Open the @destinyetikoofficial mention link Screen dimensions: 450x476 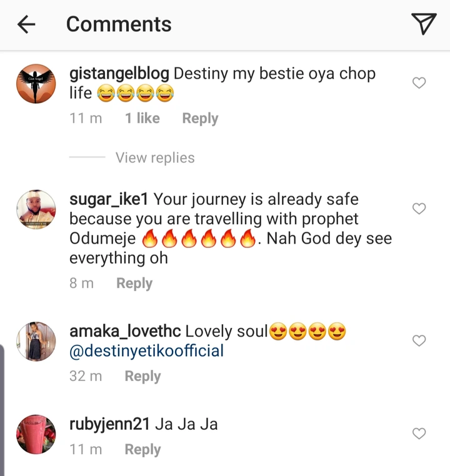click(146, 351)
